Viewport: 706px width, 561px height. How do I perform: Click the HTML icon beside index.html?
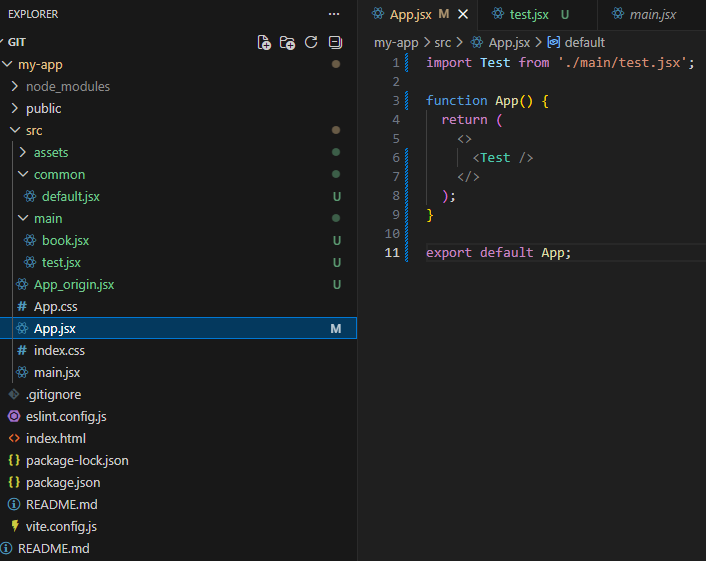click(x=14, y=438)
